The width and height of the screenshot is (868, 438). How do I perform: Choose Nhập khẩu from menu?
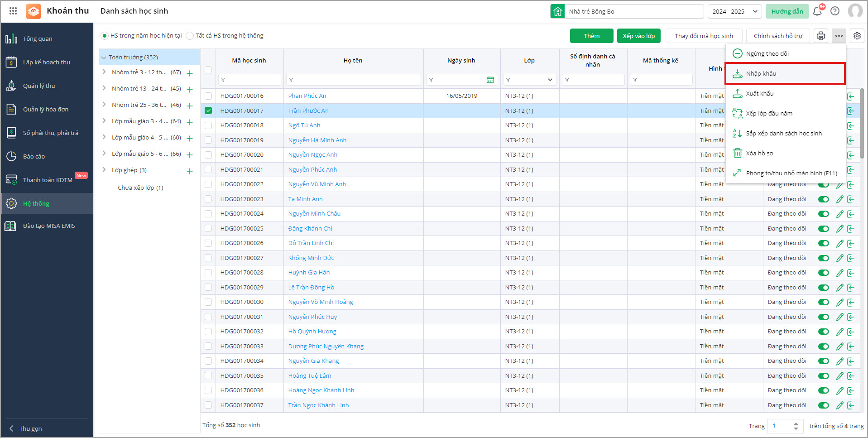[x=785, y=73]
